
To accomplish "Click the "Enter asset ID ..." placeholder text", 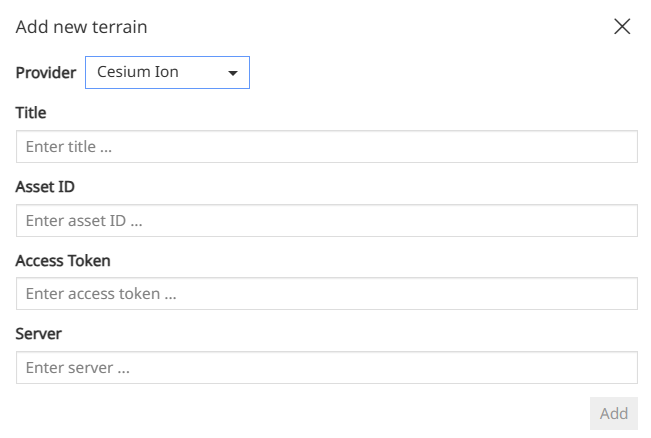I will click(x=84, y=221).
